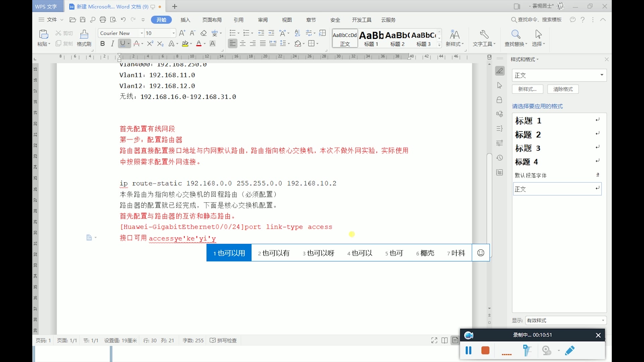Viewport: 644px width, 362px height.
Task: Click the character shading icon
Action: pyautogui.click(x=212, y=44)
